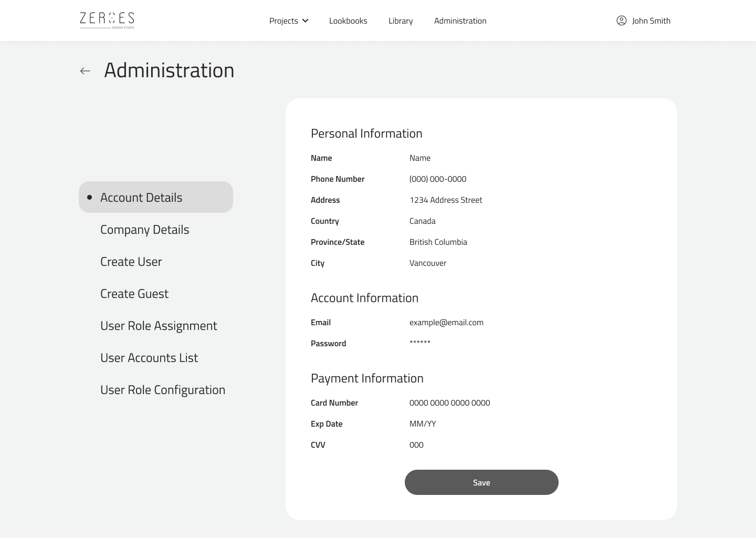Select User Role Configuration
Screen dimensions: 756x538
[x=163, y=390]
